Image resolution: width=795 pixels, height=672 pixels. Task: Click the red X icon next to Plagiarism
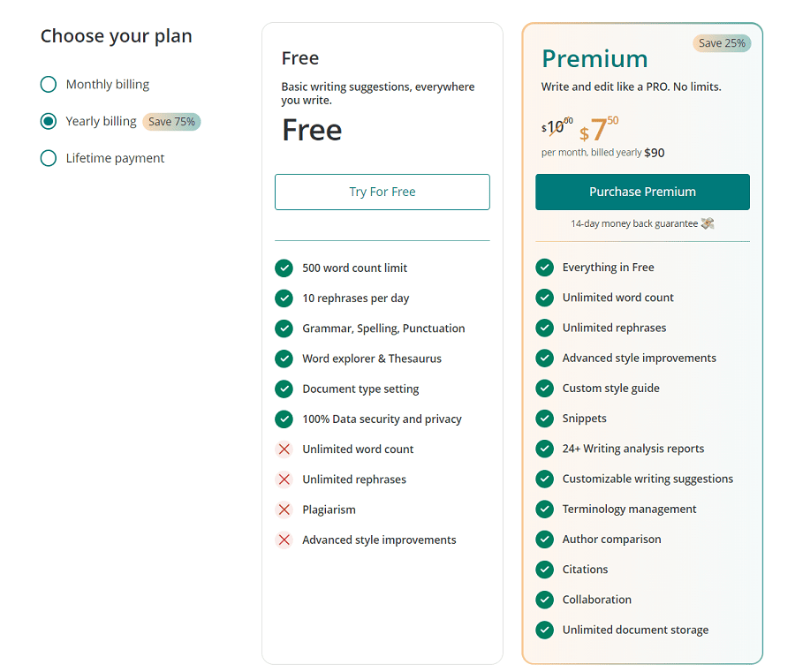coord(284,510)
